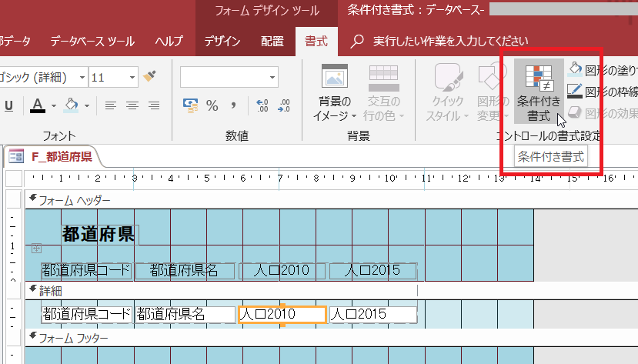
Task: Apply currency number format
Action: pyautogui.click(x=190, y=105)
